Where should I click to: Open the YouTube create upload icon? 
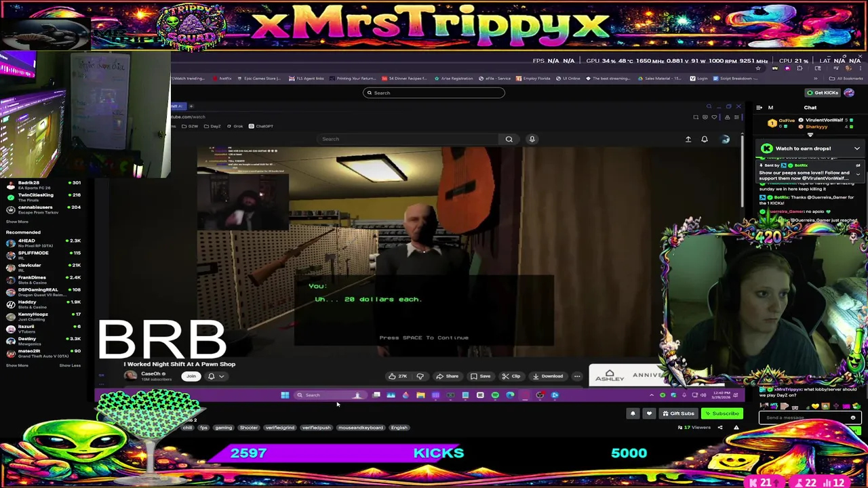[x=688, y=139]
